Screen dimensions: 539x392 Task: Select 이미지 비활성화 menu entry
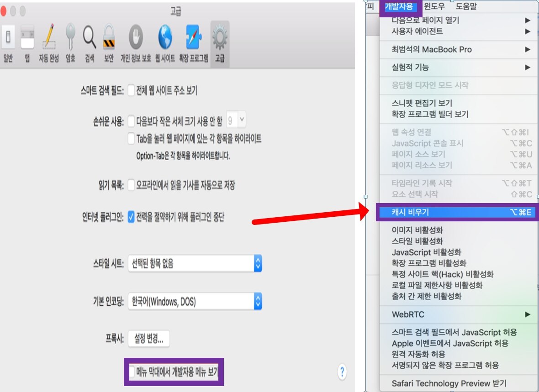(417, 230)
